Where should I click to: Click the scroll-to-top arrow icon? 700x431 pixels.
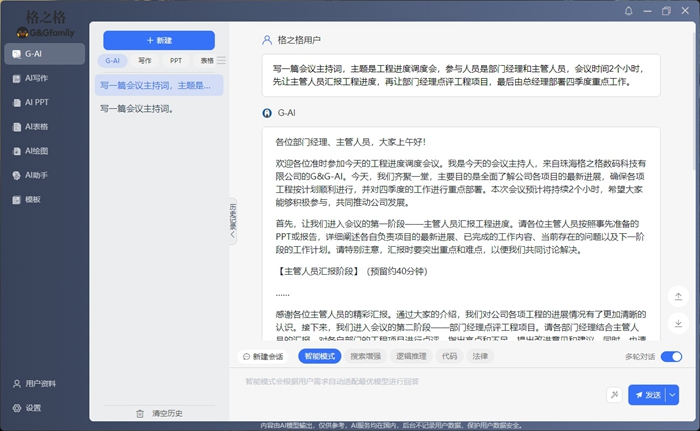(678, 296)
